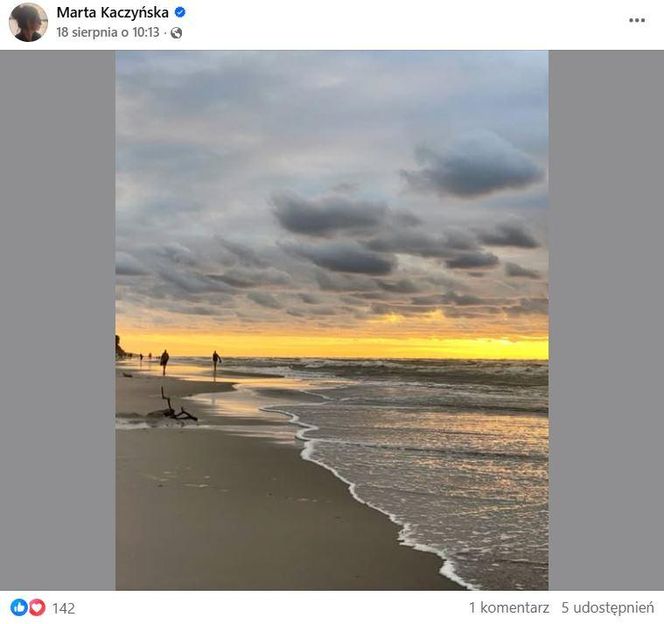Click the grey margin right of the photo
Image resolution: width=664 pixels, height=624 pixels.
605,320
